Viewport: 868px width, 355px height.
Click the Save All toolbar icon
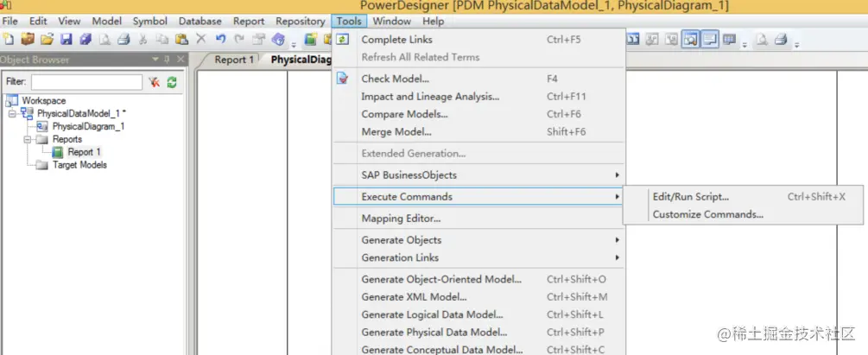pos(86,40)
